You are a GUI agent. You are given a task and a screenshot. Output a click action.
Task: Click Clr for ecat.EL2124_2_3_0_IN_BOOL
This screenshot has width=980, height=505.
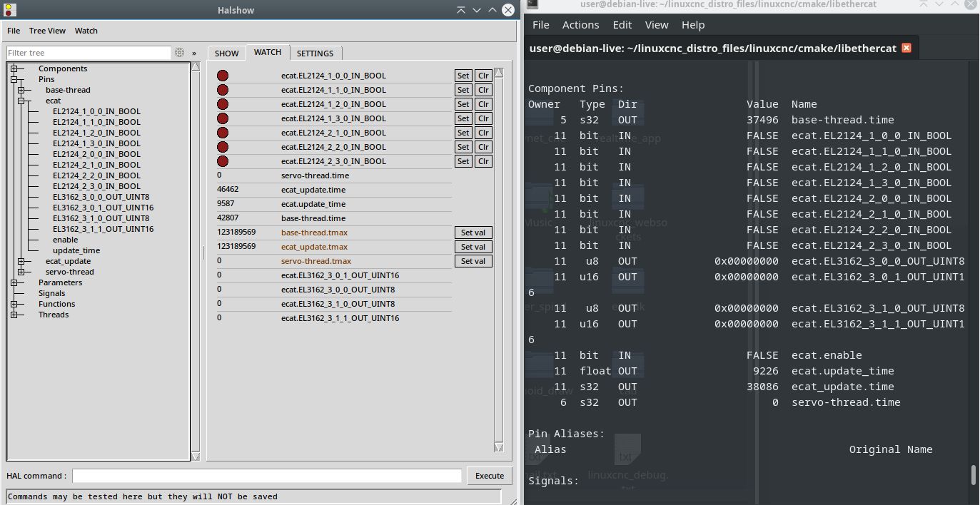(x=483, y=161)
